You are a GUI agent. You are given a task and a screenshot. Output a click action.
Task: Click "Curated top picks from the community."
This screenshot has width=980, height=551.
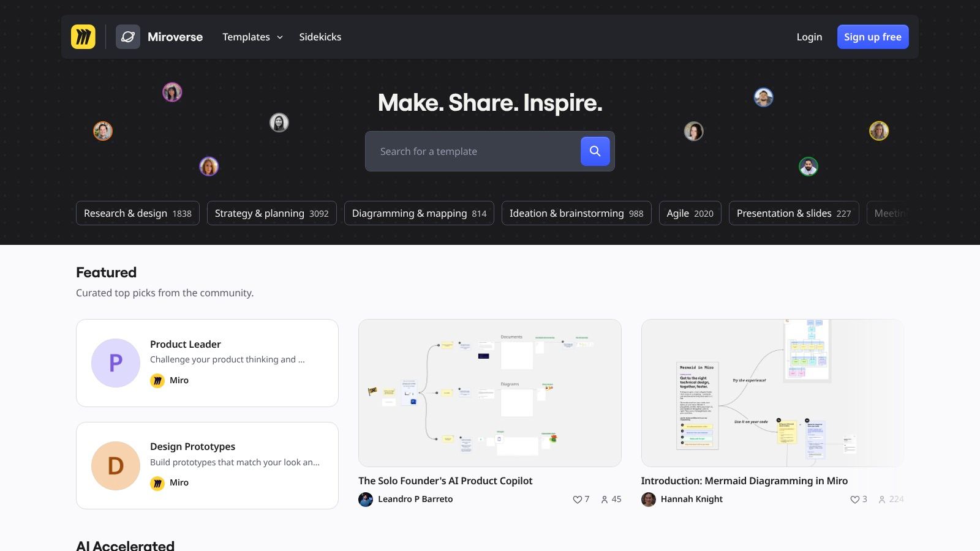[165, 293]
